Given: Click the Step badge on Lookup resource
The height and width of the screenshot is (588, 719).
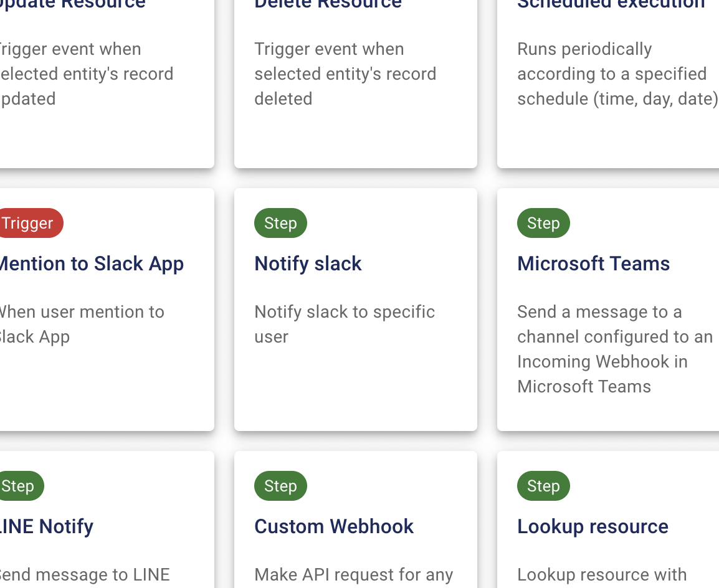Looking at the screenshot, I should pos(543,486).
